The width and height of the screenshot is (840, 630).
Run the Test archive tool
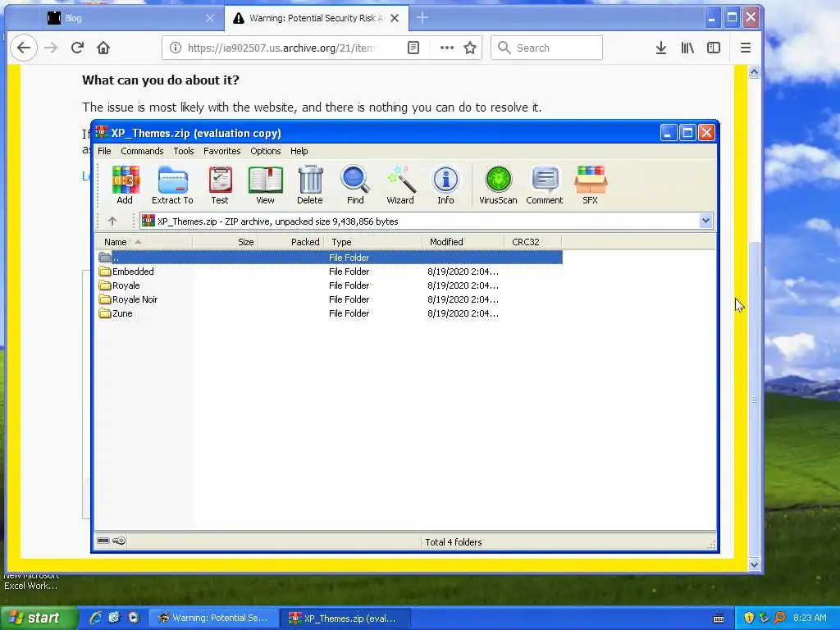[220, 185]
